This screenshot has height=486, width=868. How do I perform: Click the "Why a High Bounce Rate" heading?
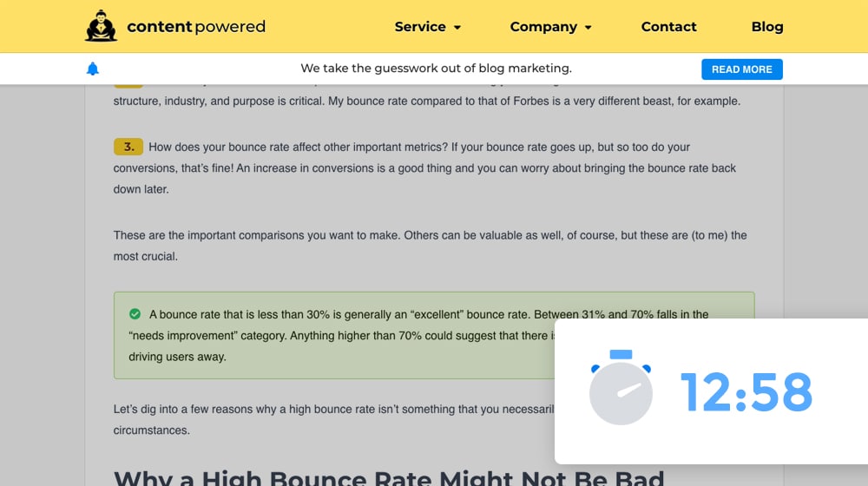coord(388,476)
